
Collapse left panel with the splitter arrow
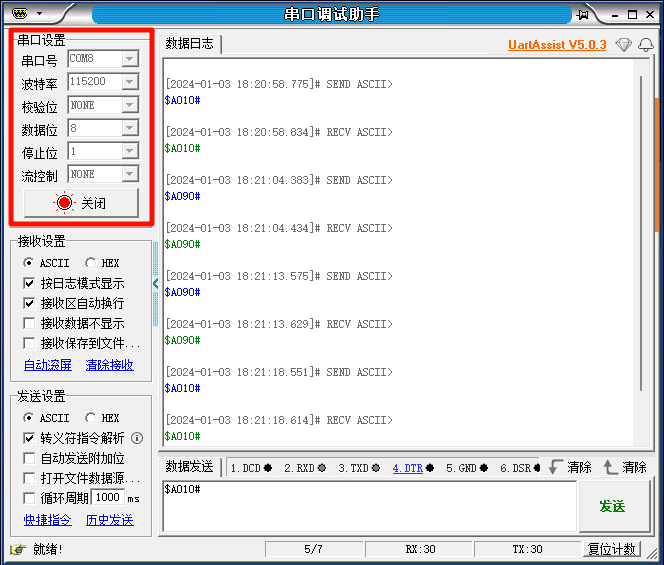point(155,283)
